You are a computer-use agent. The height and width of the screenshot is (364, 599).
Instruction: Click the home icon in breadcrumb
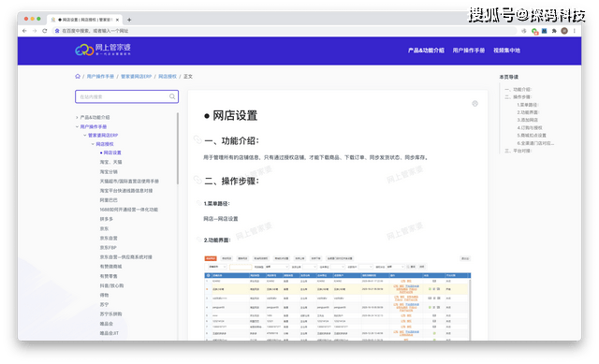[78, 77]
